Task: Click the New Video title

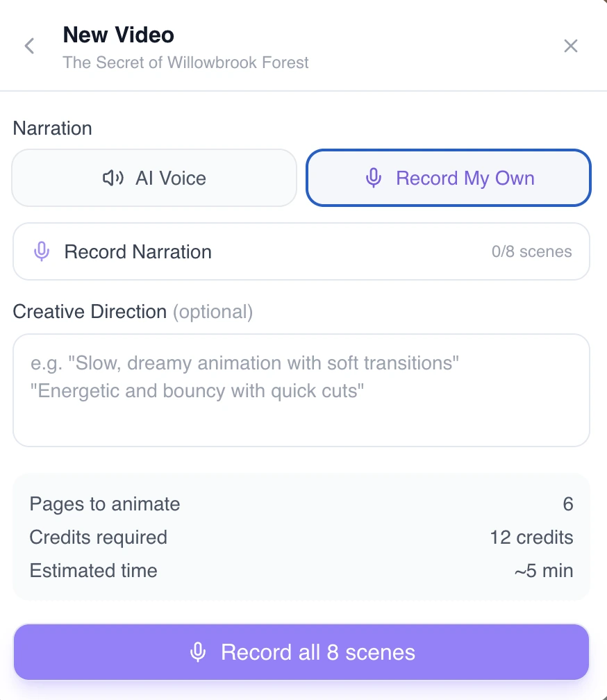Action: (x=118, y=35)
